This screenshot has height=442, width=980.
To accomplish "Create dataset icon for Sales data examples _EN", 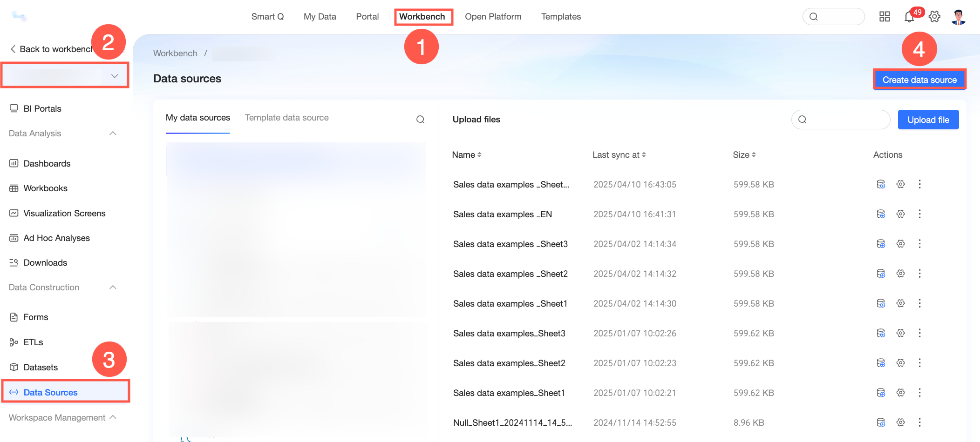I will click(881, 214).
